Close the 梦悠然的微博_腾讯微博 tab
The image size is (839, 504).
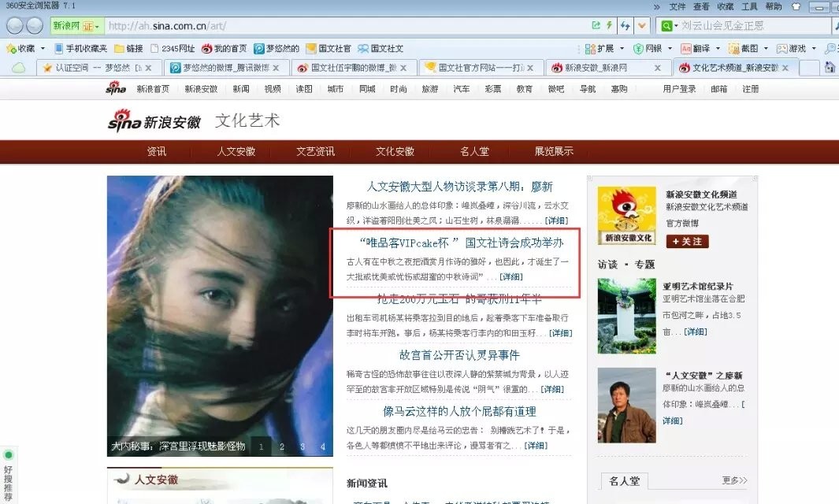276,68
